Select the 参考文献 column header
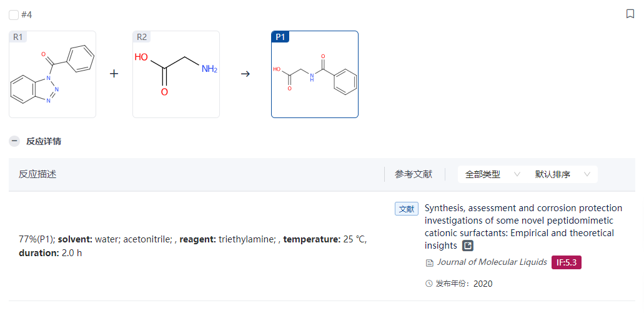Screen dimensions: 644x313 coord(414,174)
